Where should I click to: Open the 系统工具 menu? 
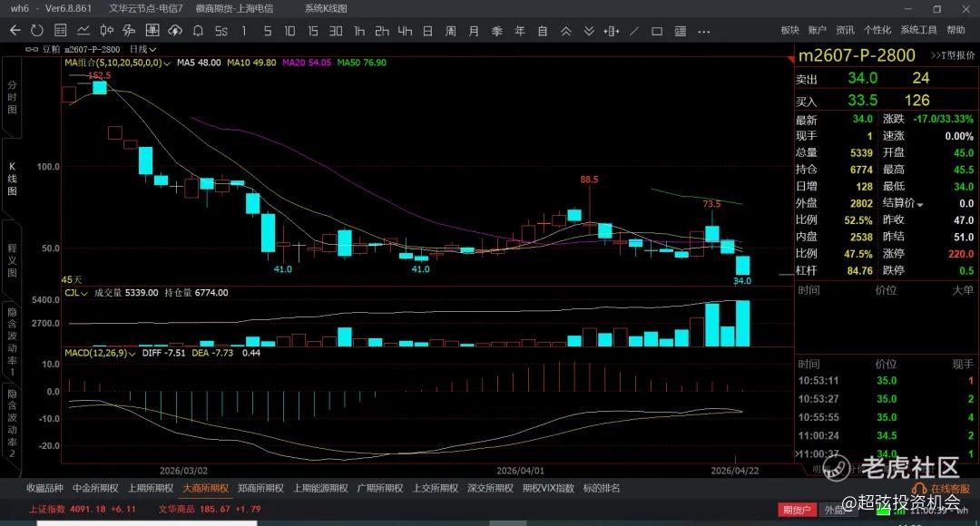click(918, 30)
